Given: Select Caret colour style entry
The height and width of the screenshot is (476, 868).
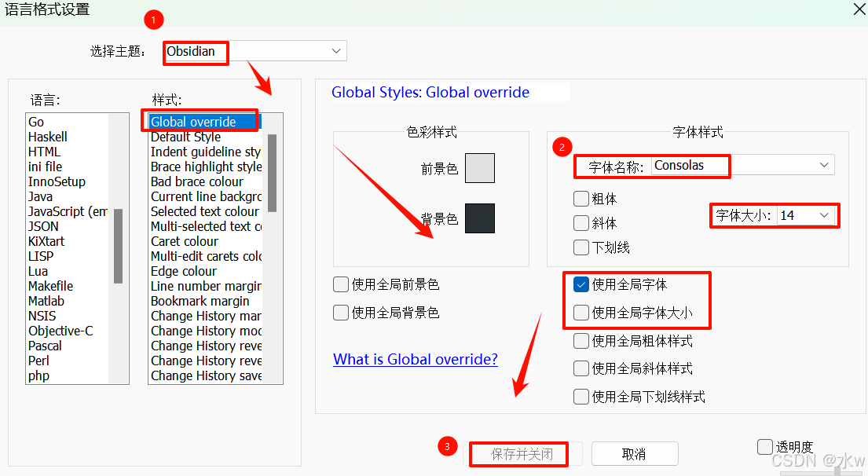Looking at the screenshot, I should click(205, 241).
